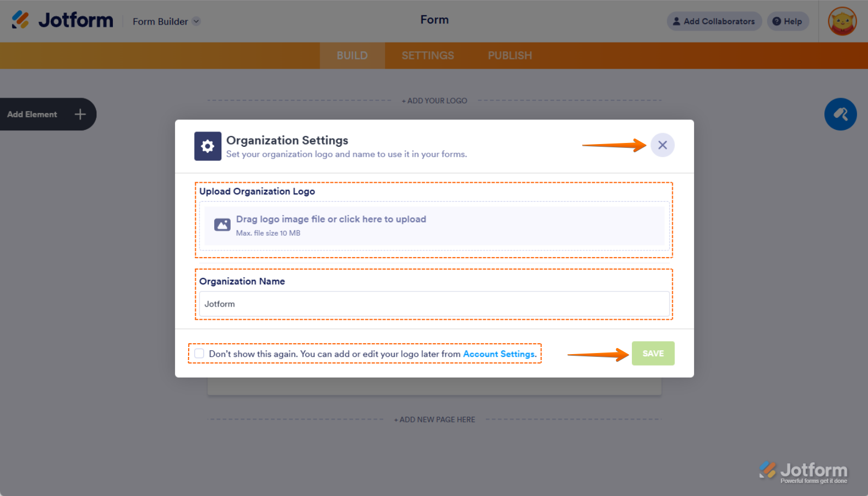Click the Jotform logo in header

point(62,20)
